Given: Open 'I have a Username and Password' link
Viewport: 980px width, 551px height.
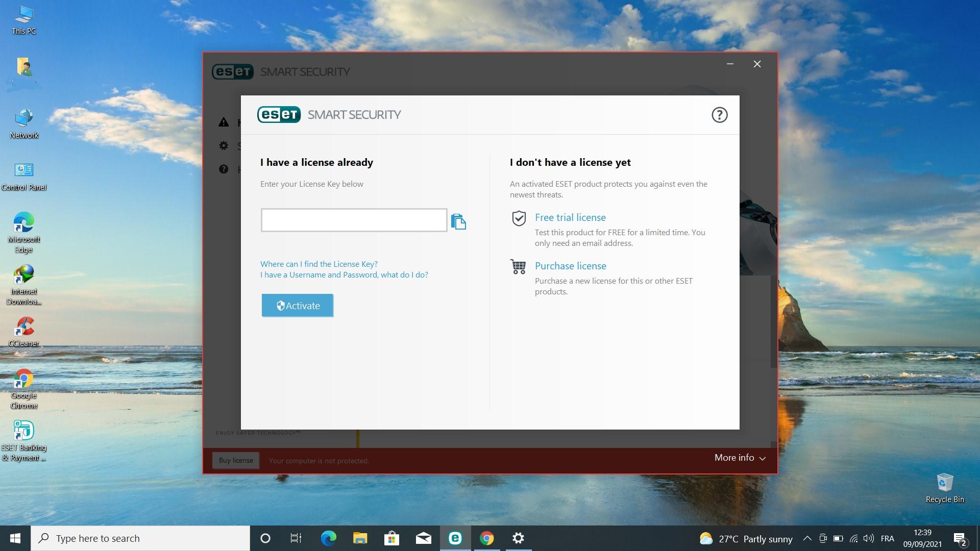Looking at the screenshot, I should click(x=344, y=274).
